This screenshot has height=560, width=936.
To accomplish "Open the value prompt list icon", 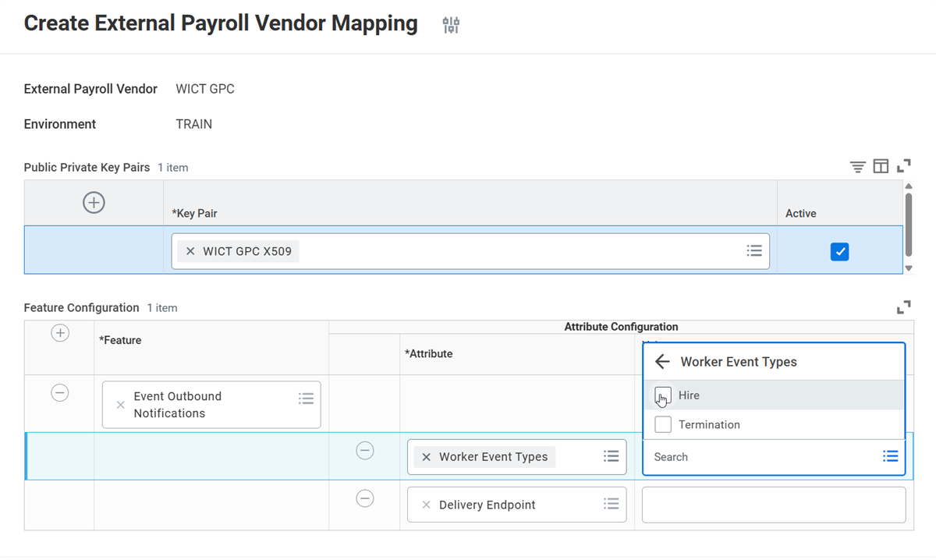I will pos(890,456).
